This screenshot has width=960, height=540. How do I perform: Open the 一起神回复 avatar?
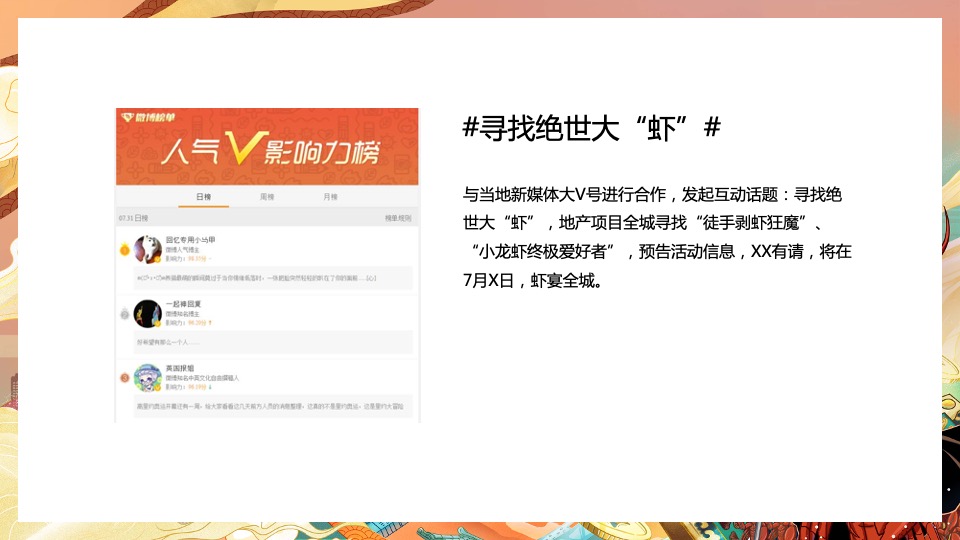point(148,314)
